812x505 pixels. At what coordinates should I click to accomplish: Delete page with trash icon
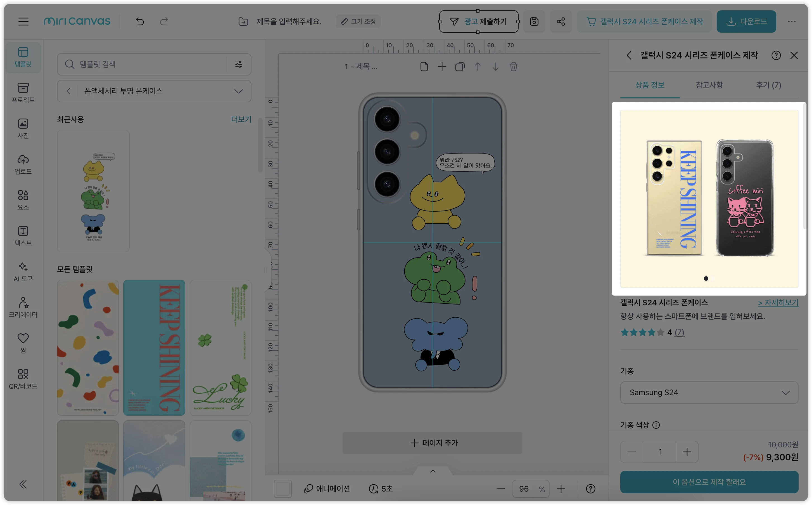(513, 67)
